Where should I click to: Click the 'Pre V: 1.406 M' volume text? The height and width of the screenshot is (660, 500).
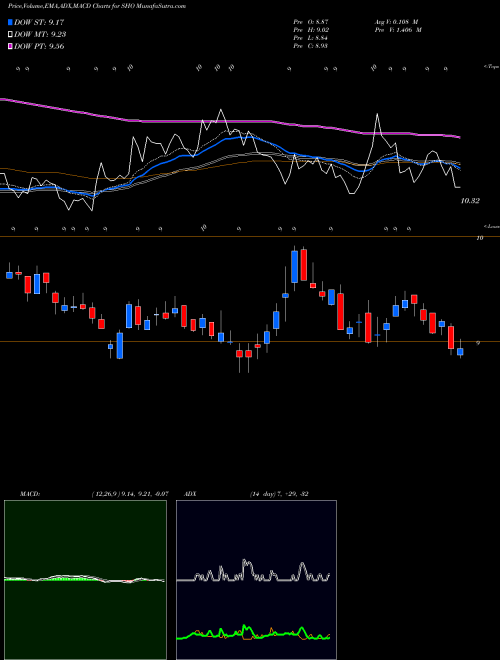pyautogui.click(x=398, y=30)
